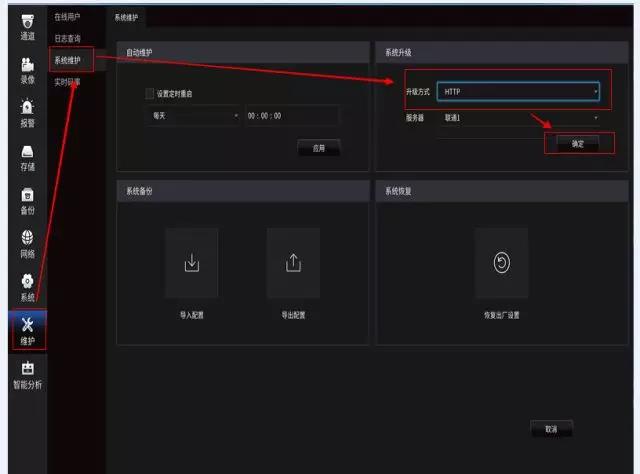Image resolution: width=640 pixels, height=474 pixels.
Task: Click the 导入配置 import config icon
Action: (192, 263)
